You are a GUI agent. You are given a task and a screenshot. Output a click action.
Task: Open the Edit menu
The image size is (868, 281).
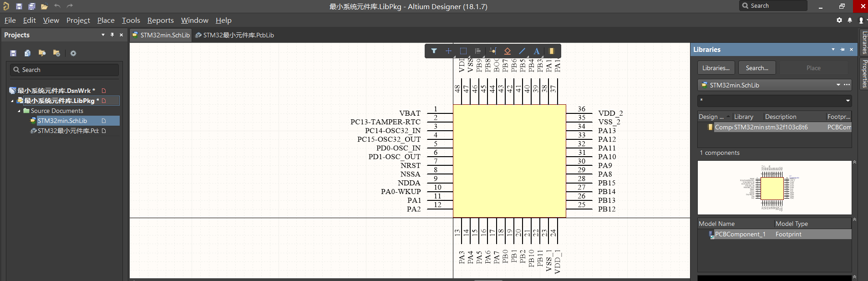point(29,20)
